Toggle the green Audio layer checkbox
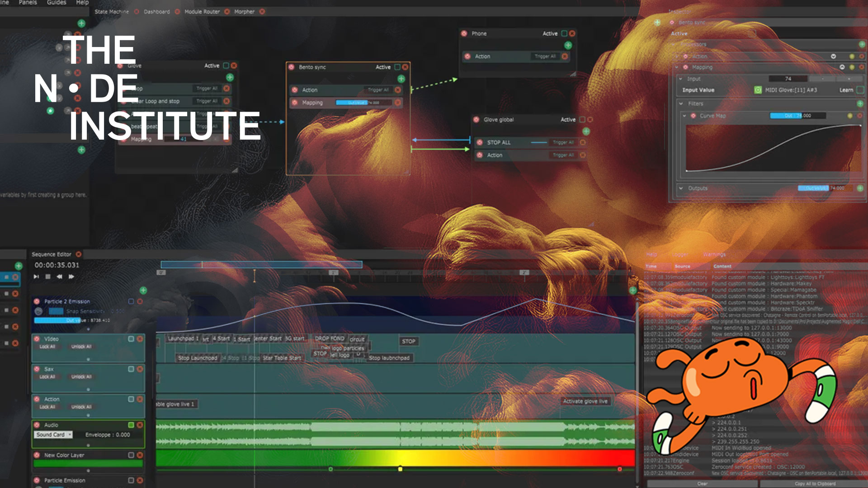868x488 pixels. [131, 425]
